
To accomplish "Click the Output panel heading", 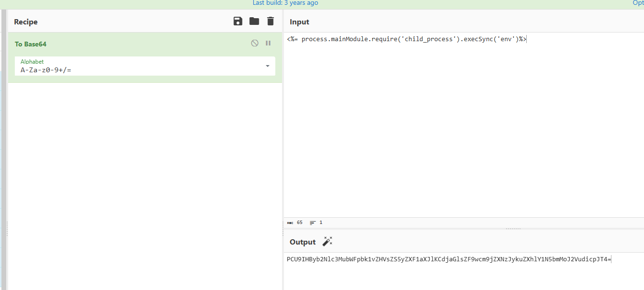I will tap(303, 242).
